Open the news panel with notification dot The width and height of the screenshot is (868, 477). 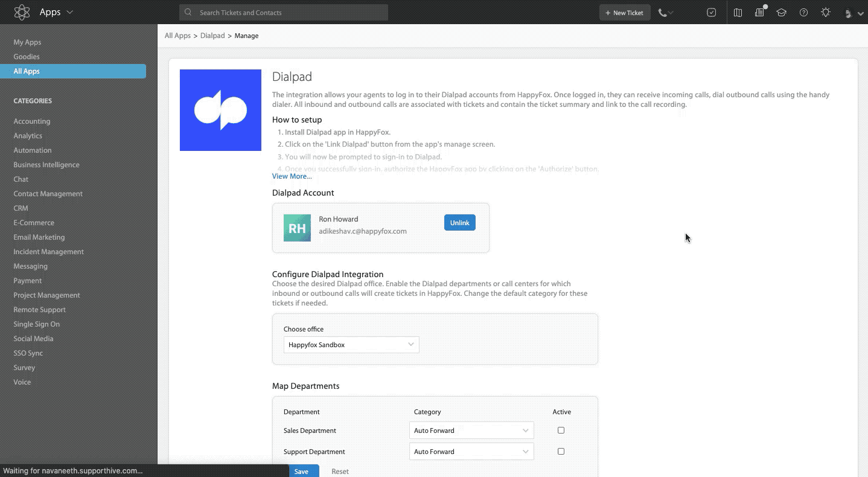click(x=759, y=12)
